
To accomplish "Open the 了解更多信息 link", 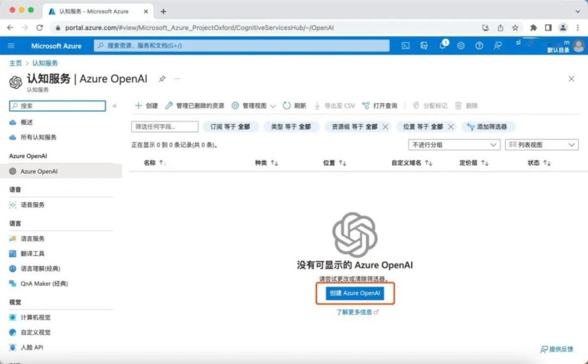I will pos(357,312).
